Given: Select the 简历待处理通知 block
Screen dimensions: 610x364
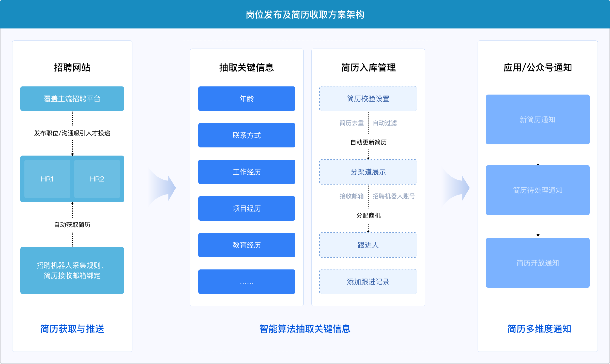Looking at the screenshot, I should click(x=538, y=190).
